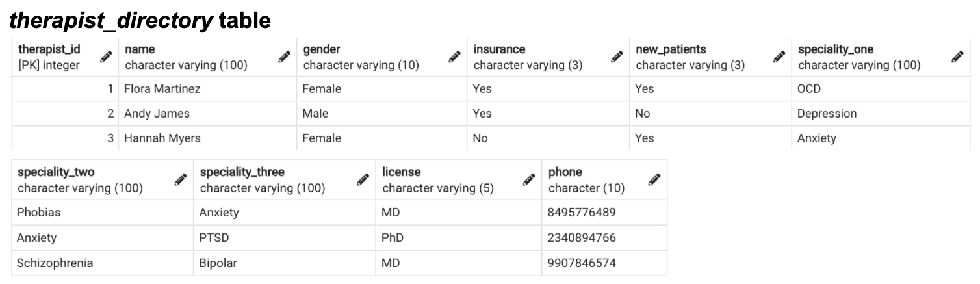The width and height of the screenshot is (980, 284).
Task: Select the Flora Martinez name cell
Action: 162,89
